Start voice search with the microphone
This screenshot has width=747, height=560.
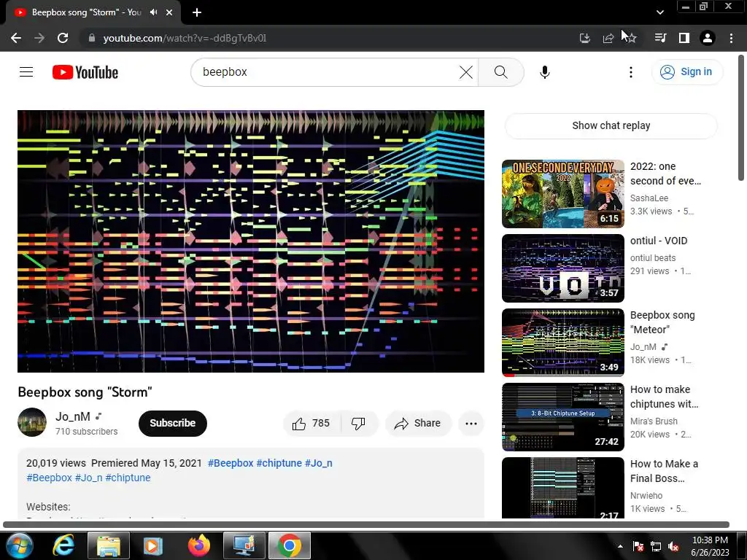pyautogui.click(x=544, y=72)
